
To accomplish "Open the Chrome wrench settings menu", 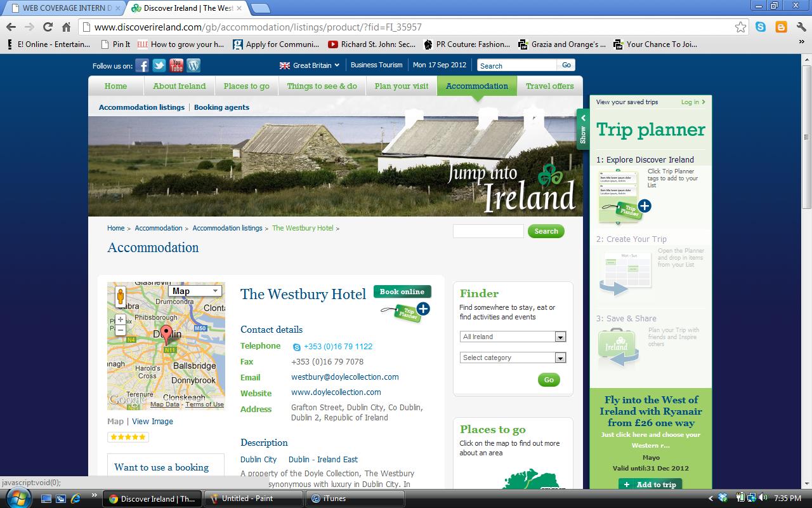I will [801, 27].
